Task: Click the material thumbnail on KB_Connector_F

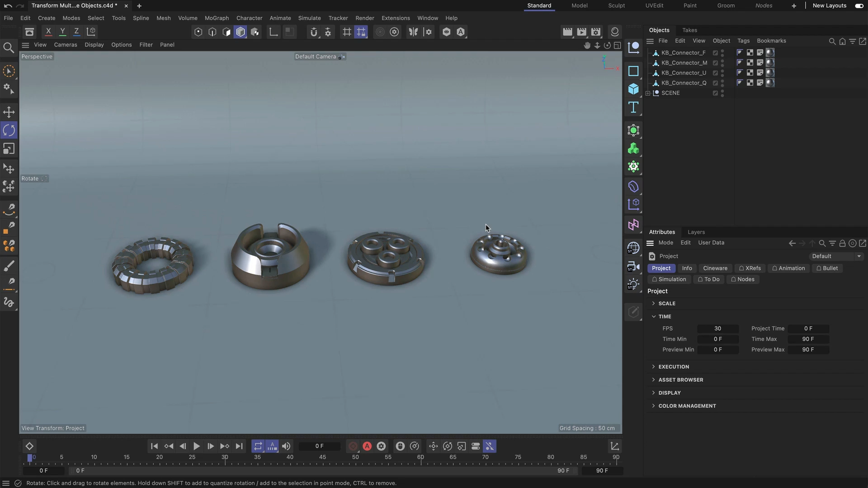Action: (769, 52)
